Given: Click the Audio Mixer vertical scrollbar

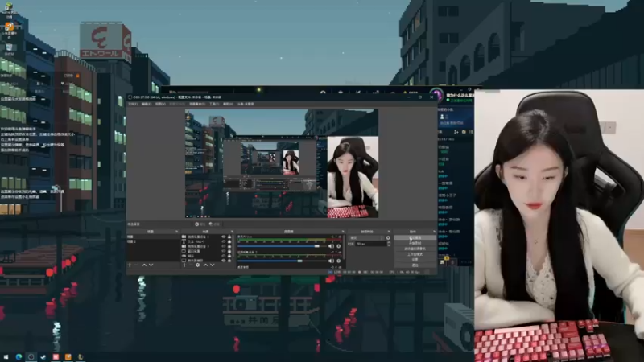Looking at the screenshot, I should [x=345, y=247].
